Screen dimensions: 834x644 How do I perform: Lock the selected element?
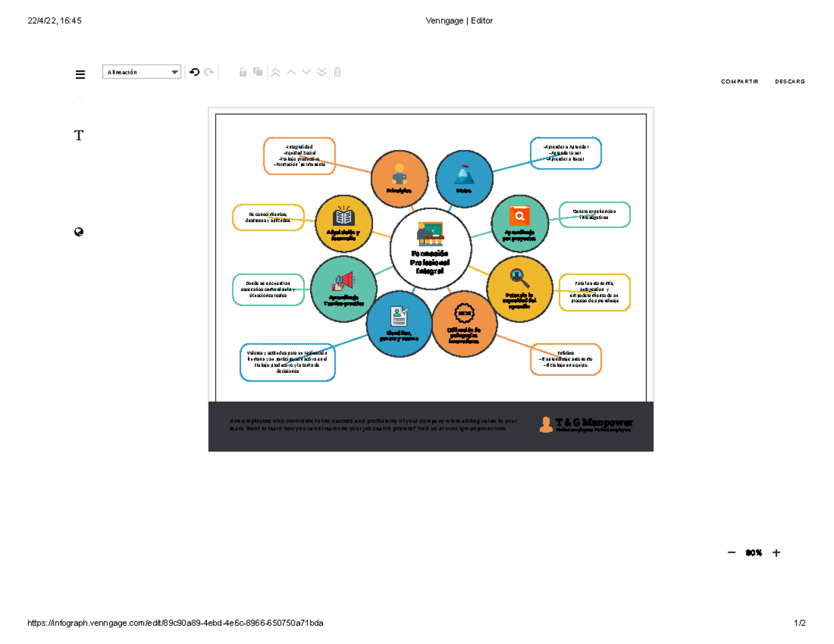243,72
